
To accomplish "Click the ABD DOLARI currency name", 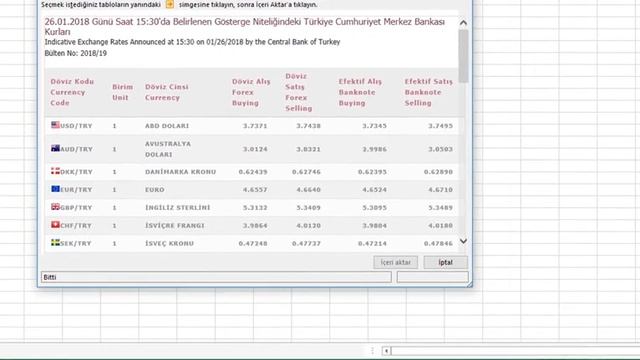I will pyautogui.click(x=167, y=126).
